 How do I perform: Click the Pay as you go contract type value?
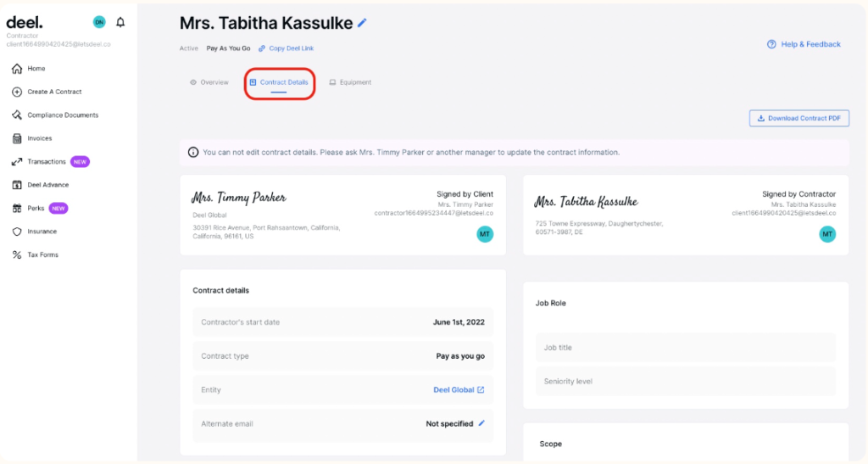click(x=460, y=356)
